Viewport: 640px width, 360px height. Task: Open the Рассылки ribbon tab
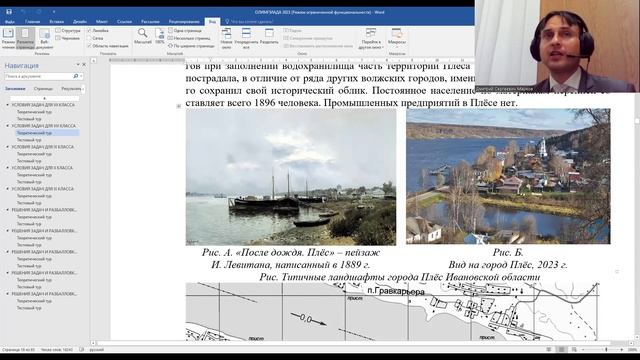pyautogui.click(x=150, y=22)
